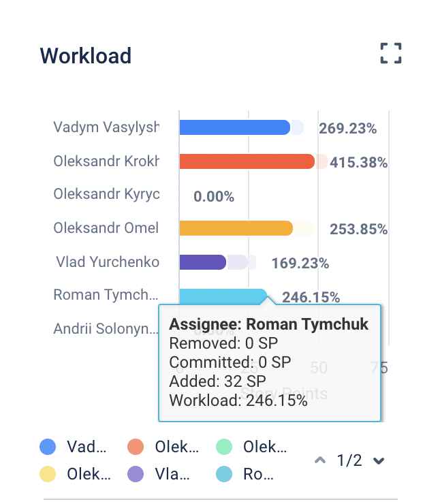Screen dimensions: 440x504
Task: Go to the next legend page
Action: [x=379, y=461]
